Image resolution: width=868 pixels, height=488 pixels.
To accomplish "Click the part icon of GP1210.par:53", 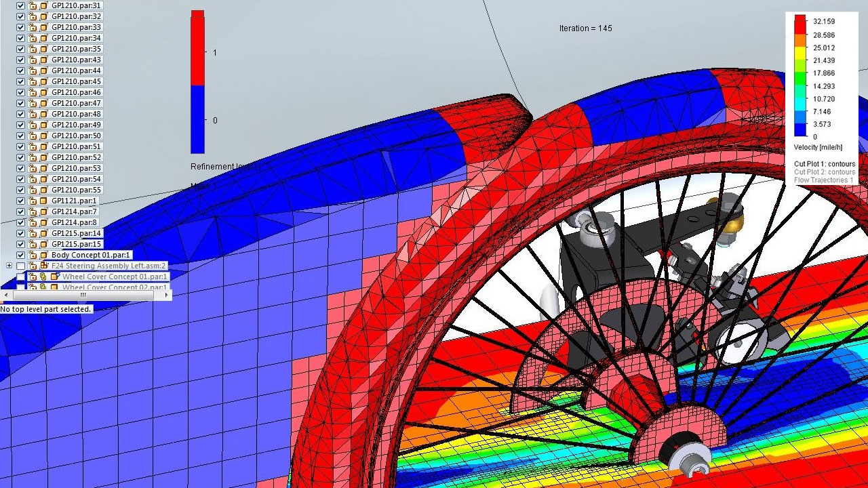I will (x=43, y=168).
